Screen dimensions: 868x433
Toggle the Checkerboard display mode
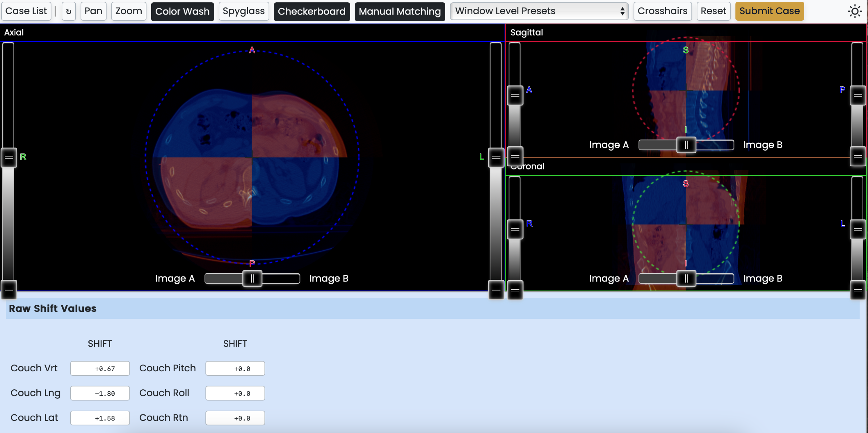pyautogui.click(x=311, y=11)
